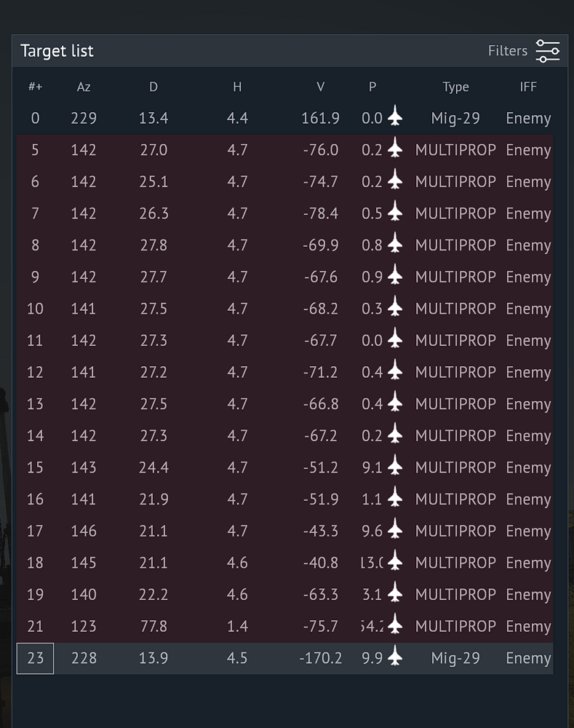Image resolution: width=574 pixels, height=728 pixels.
Task: Click the aircraft icon for target 15
Action: (x=395, y=467)
